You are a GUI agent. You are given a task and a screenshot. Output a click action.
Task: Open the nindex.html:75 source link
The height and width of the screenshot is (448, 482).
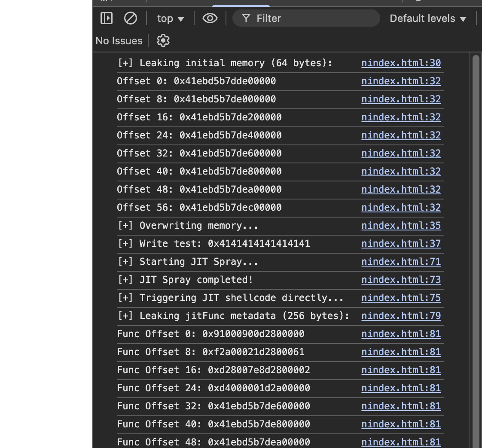pos(401,298)
